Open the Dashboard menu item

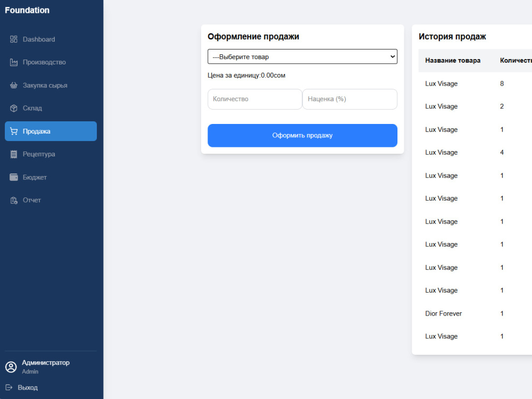pos(51,39)
